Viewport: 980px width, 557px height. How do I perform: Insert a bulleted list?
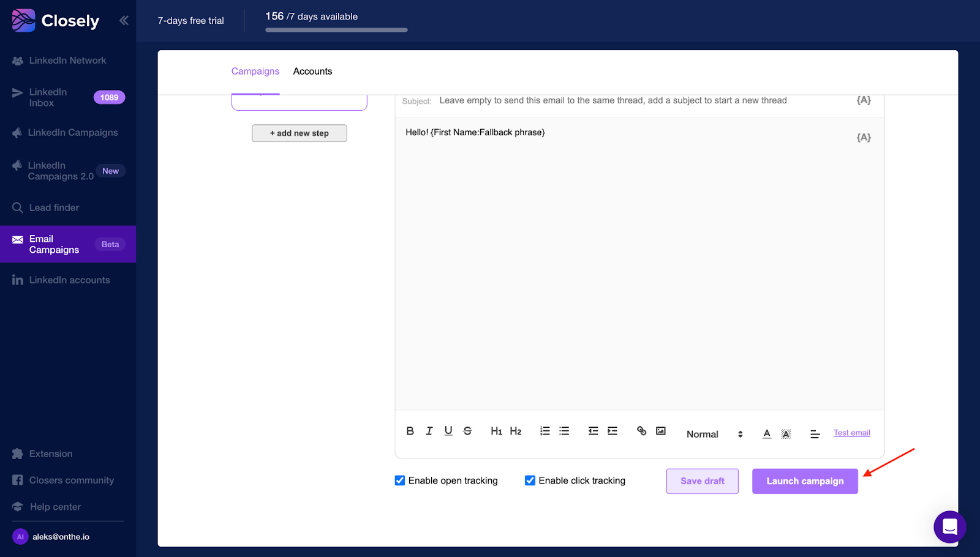[564, 431]
